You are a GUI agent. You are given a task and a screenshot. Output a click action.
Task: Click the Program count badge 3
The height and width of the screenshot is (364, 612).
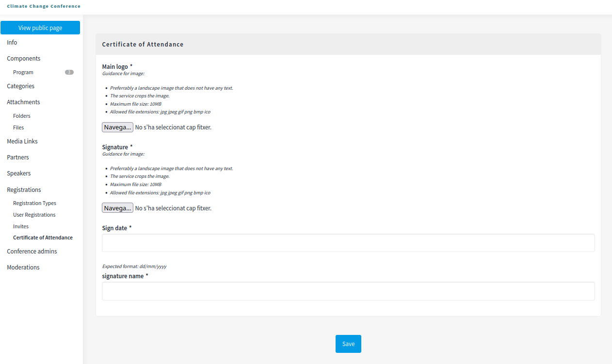pyautogui.click(x=69, y=72)
